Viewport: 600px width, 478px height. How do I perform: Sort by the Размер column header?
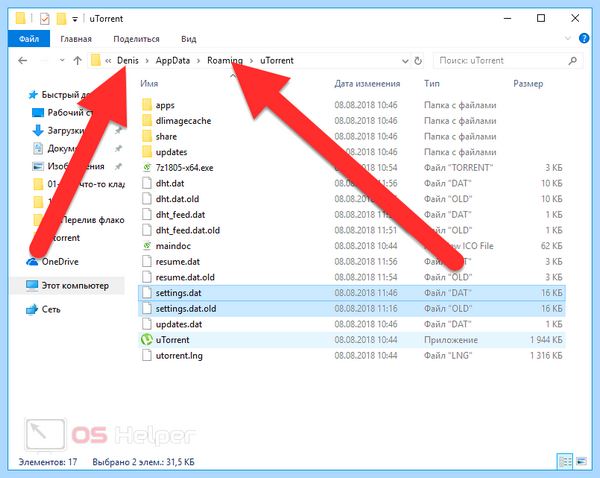tap(528, 84)
